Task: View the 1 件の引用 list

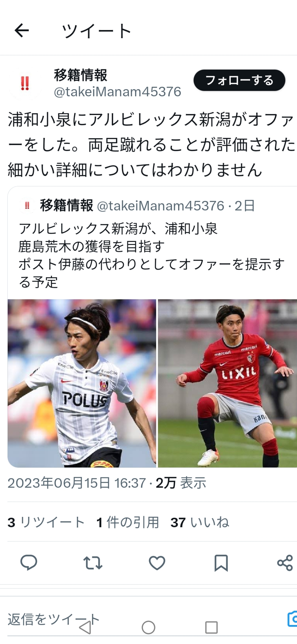Action: [x=128, y=522]
